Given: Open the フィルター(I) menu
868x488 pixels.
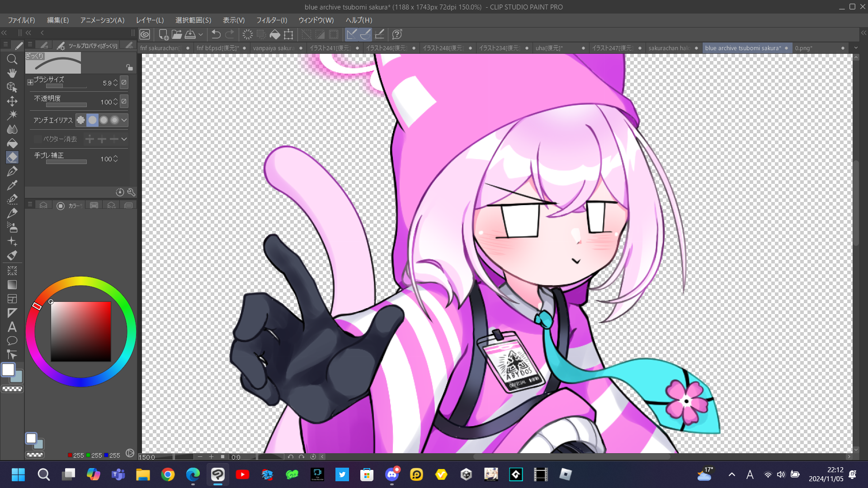Looking at the screenshot, I should pyautogui.click(x=271, y=20).
